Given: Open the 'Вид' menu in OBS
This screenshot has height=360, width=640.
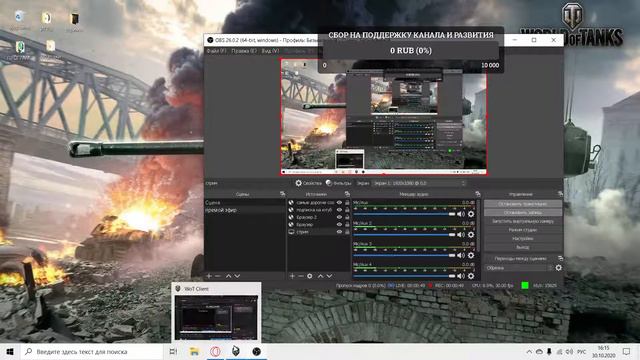Looking at the screenshot, I should tap(270, 51).
